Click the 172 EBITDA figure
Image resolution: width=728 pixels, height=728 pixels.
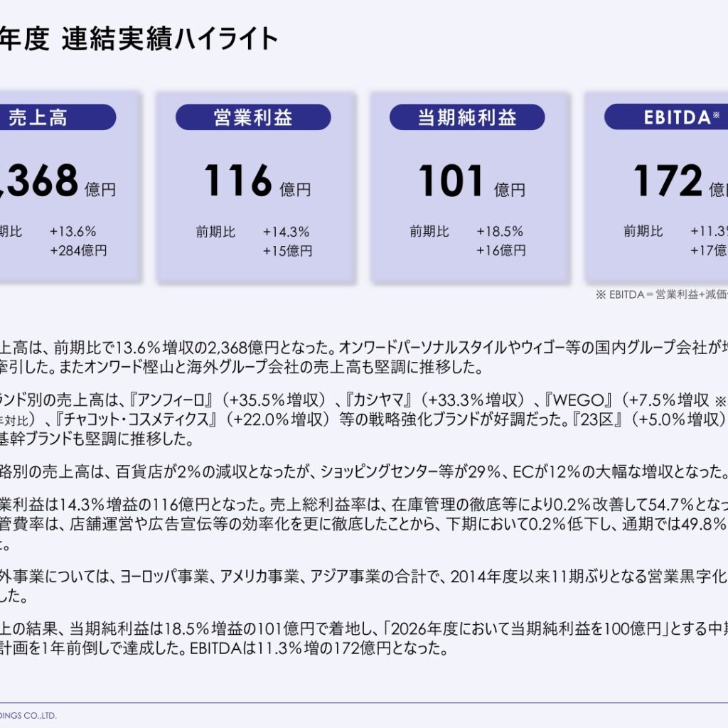pos(668,181)
